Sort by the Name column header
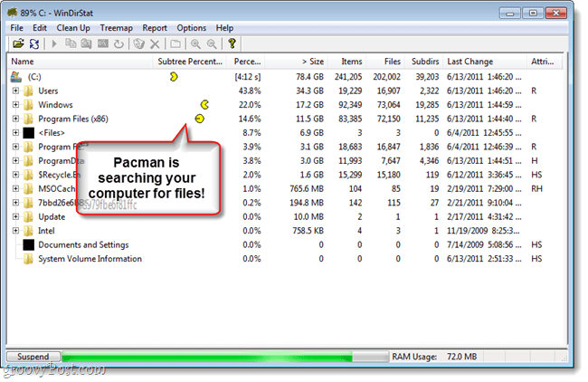This screenshot has width=588, height=382. (80, 62)
